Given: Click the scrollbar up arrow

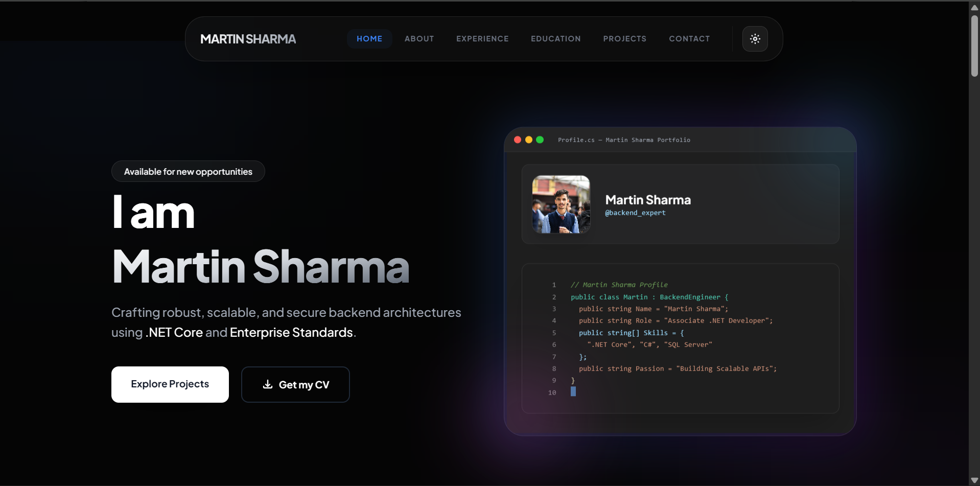Looking at the screenshot, I should tap(974, 7).
